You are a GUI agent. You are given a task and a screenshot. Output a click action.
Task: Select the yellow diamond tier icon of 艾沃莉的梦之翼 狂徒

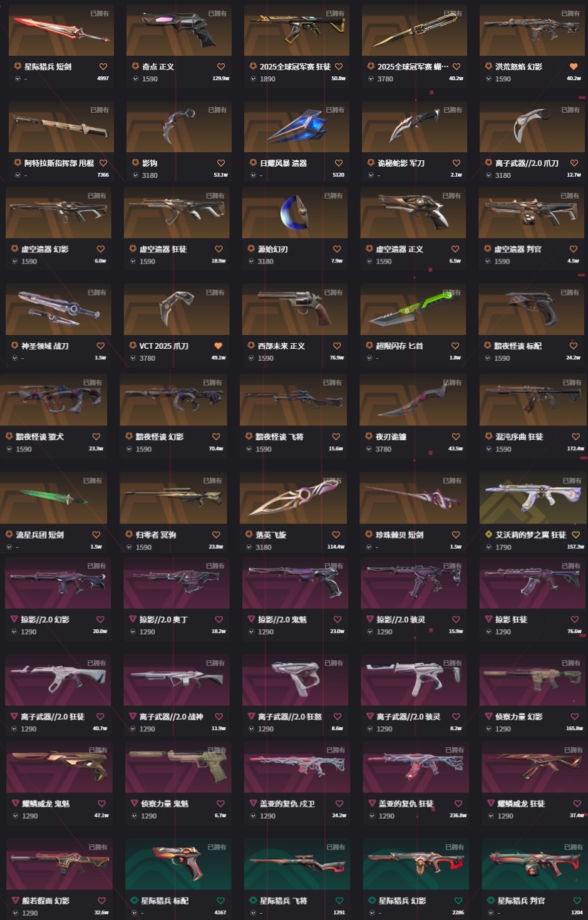490,534
